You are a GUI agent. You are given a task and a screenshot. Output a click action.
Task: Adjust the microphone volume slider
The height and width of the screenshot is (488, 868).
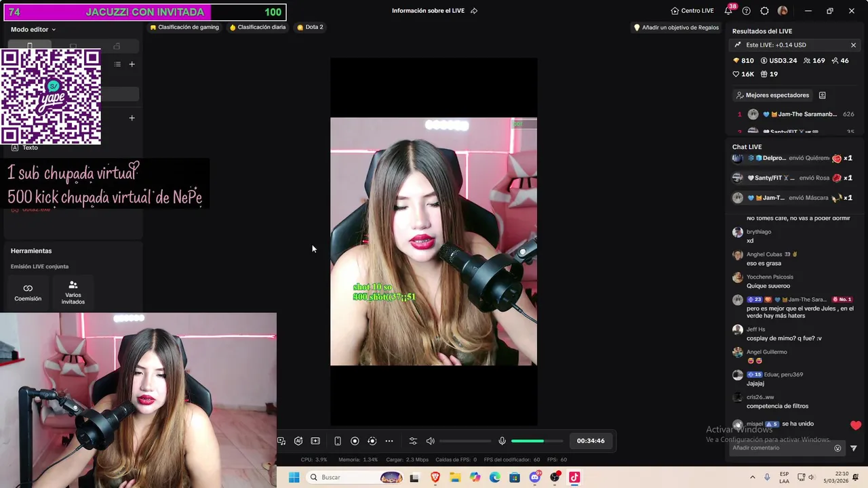[x=537, y=441]
